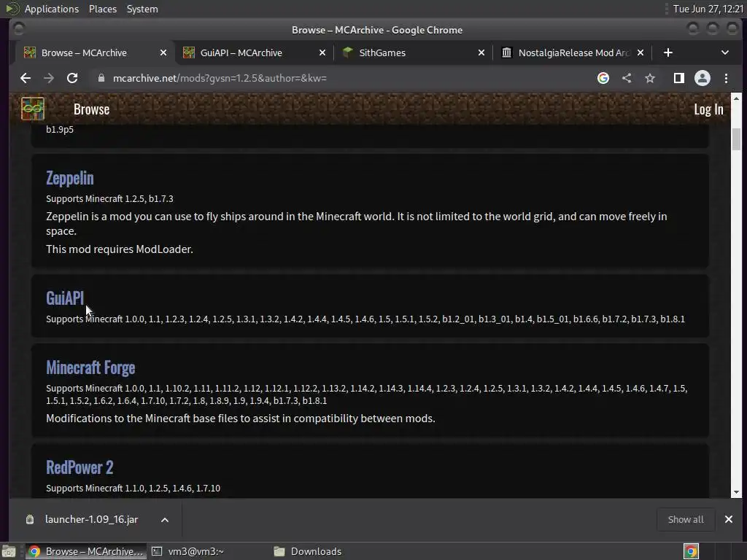Open downloaded launcher-1.09_16.jar file
Screen dimensions: 747x560
(91, 519)
